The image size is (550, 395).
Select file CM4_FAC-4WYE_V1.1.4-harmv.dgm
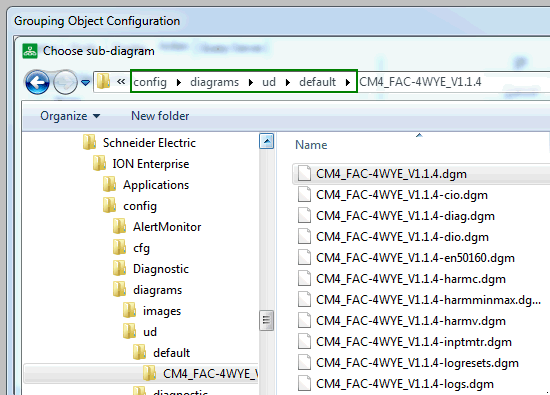tap(411, 321)
